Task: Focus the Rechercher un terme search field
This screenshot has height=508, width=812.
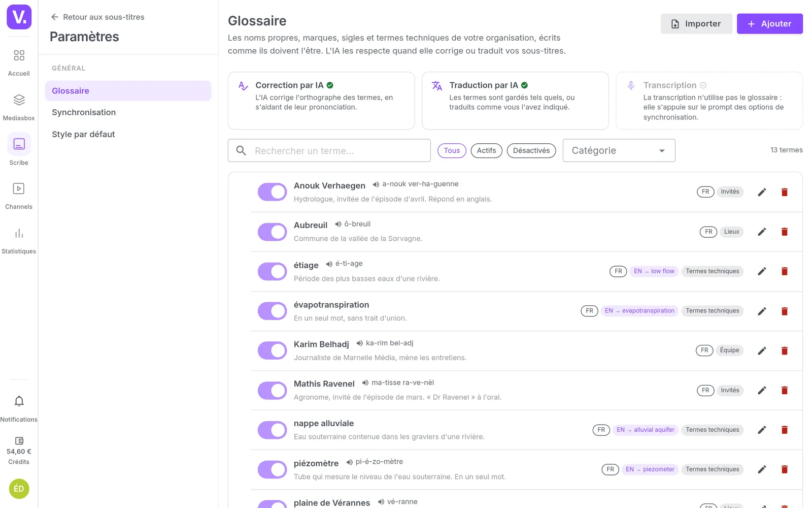Action: pos(329,150)
